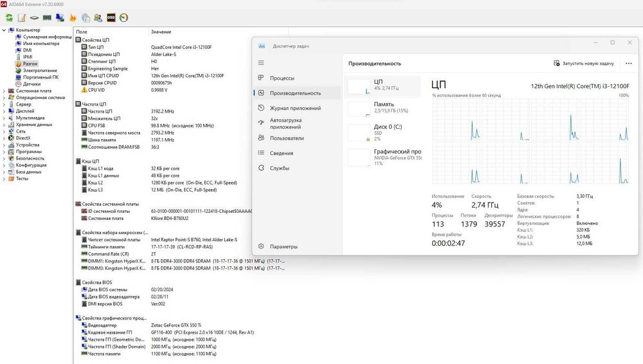Open the report icon in the AIDA64 toolbar
The image size is (643, 364).
pos(22,17)
